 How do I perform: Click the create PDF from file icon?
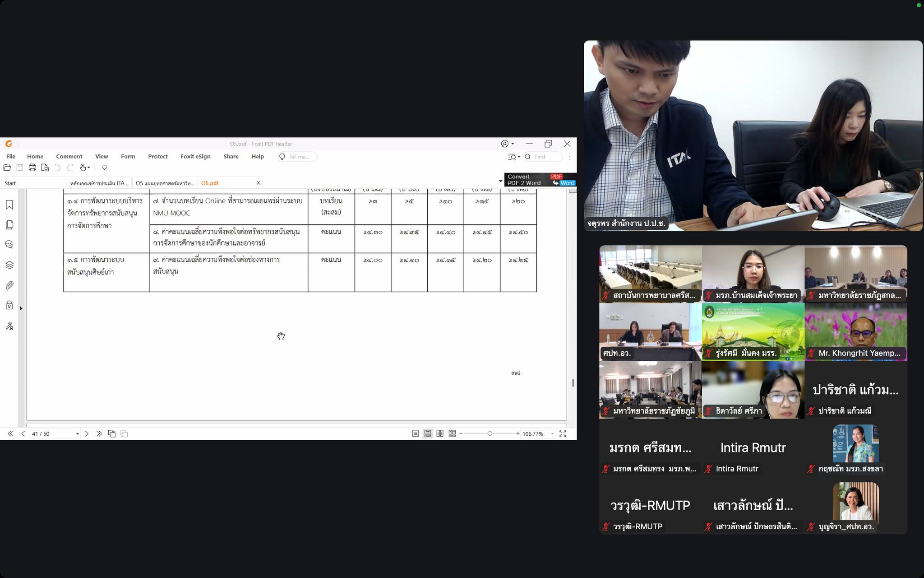tap(45, 168)
